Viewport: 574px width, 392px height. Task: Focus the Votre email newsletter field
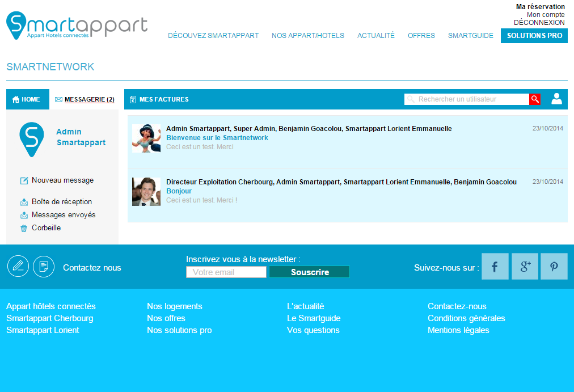pos(226,272)
